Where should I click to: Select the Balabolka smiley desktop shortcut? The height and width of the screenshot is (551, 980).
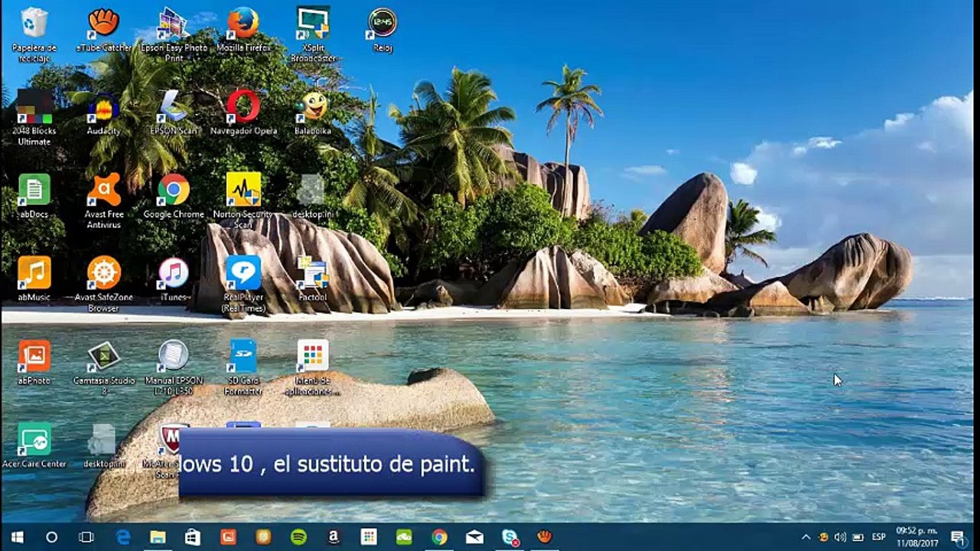pyautogui.click(x=314, y=113)
